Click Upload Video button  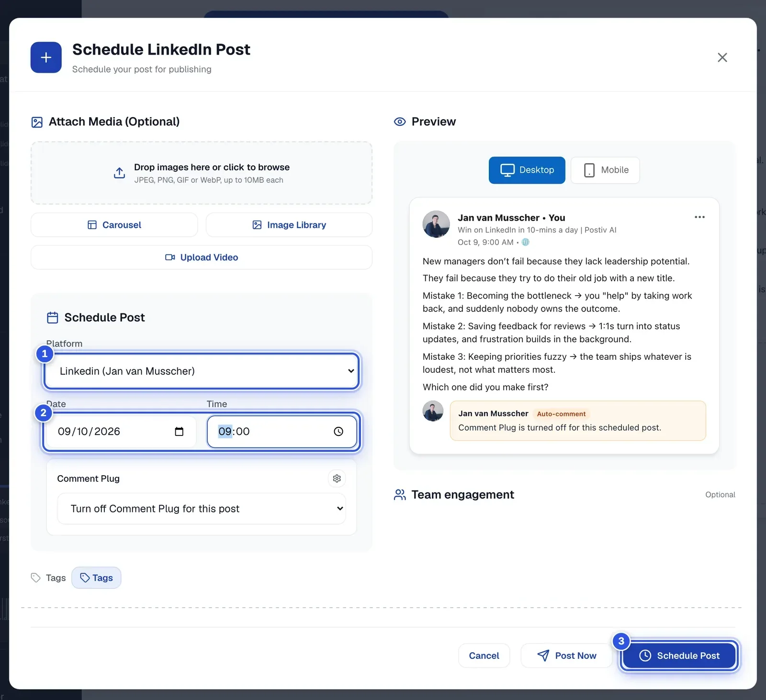click(202, 257)
